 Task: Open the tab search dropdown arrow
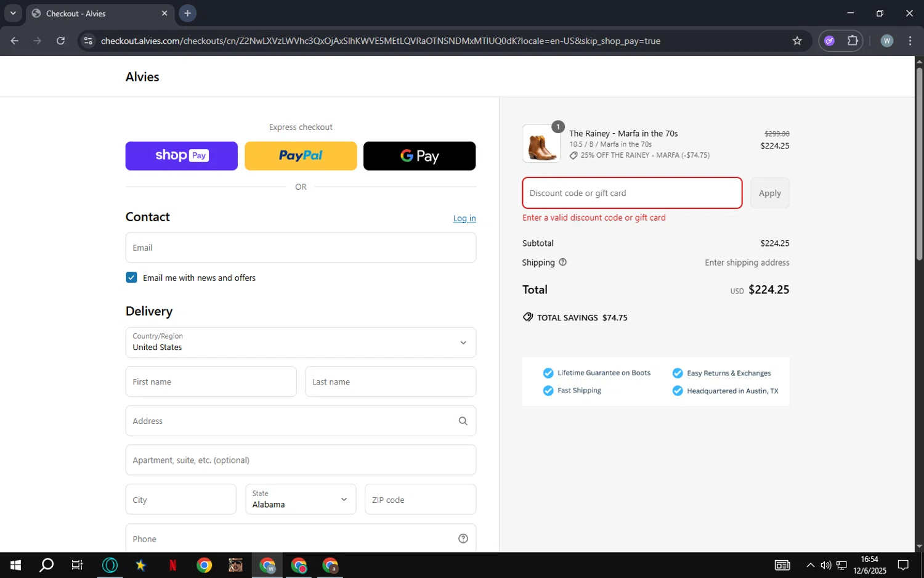(x=13, y=13)
